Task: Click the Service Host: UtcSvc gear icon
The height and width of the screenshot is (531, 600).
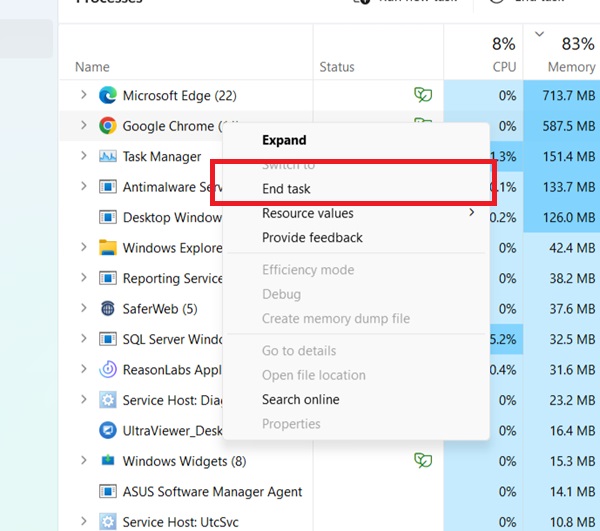Action: pos(108,522)
